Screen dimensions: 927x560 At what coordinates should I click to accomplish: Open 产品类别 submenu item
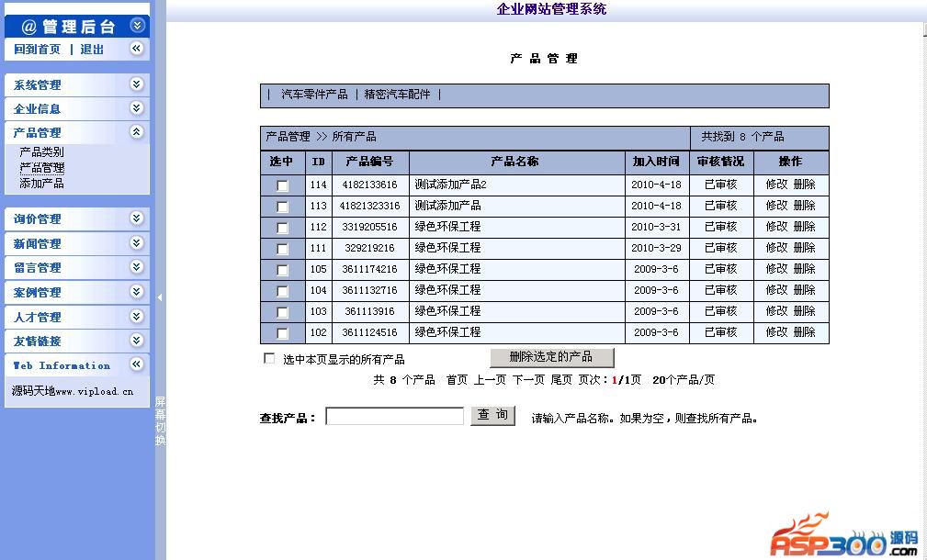point(41,151)
